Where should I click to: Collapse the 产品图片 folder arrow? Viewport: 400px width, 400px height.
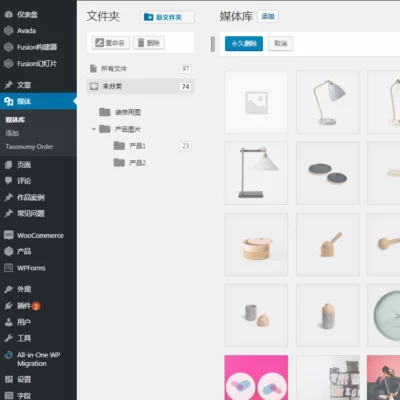pos(94,129)
